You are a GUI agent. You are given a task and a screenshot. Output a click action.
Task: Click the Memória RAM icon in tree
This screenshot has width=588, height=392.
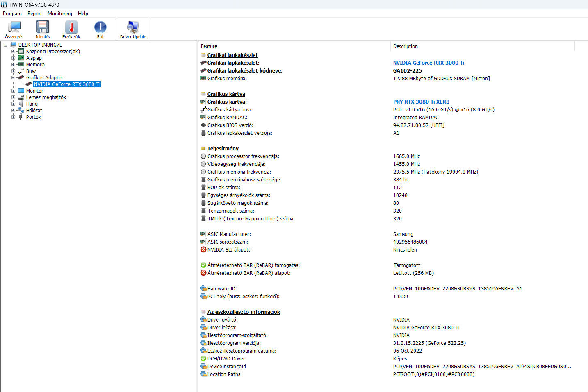click(21, 65)
